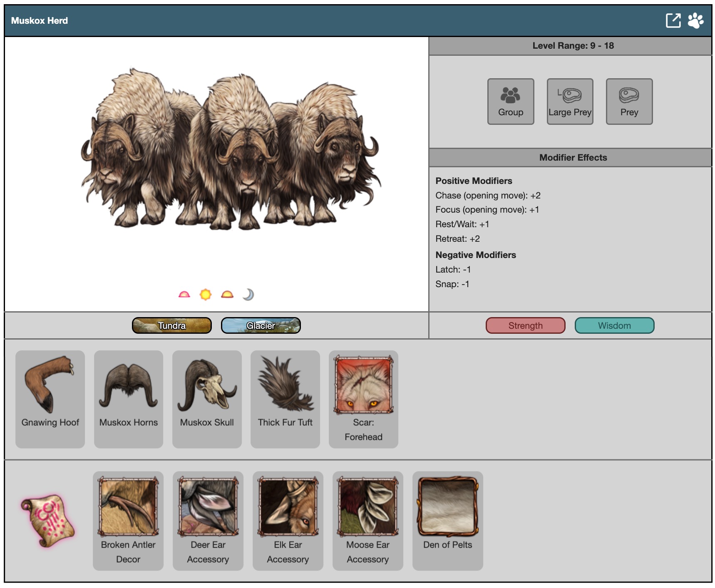Viewport: 715px width, 588px height.
Task: Open the Gnawing Hoof item
Action: pyautogui.click(x=50, y=399)
